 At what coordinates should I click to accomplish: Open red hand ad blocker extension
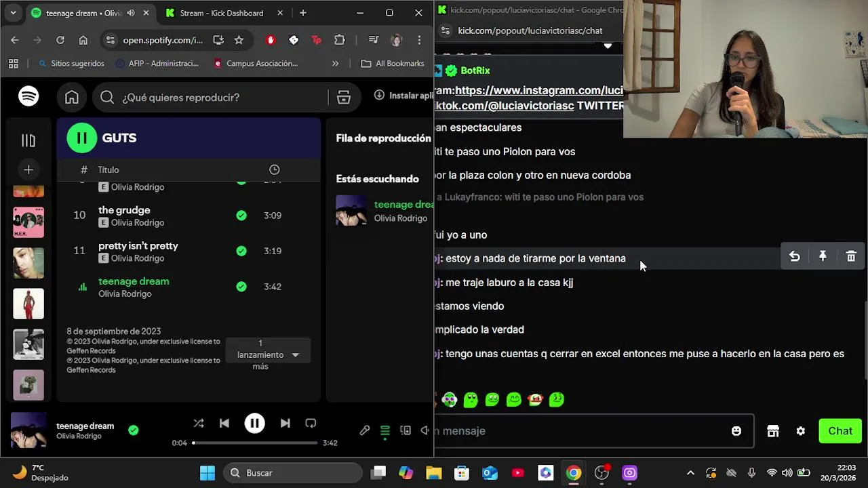click(271, 40)
